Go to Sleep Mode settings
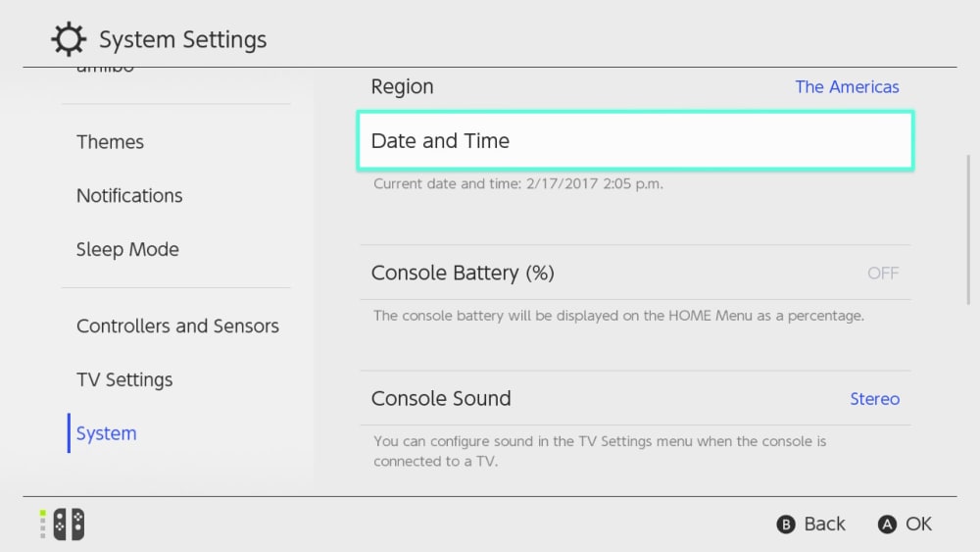The height and width of the screenshot is (552, 980). pyautogui.click(x=127, y=249)
